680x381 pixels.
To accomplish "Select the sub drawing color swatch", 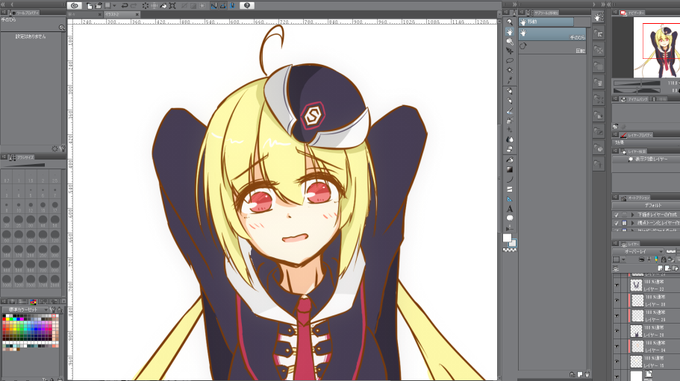I will click(x=513, y=243).
